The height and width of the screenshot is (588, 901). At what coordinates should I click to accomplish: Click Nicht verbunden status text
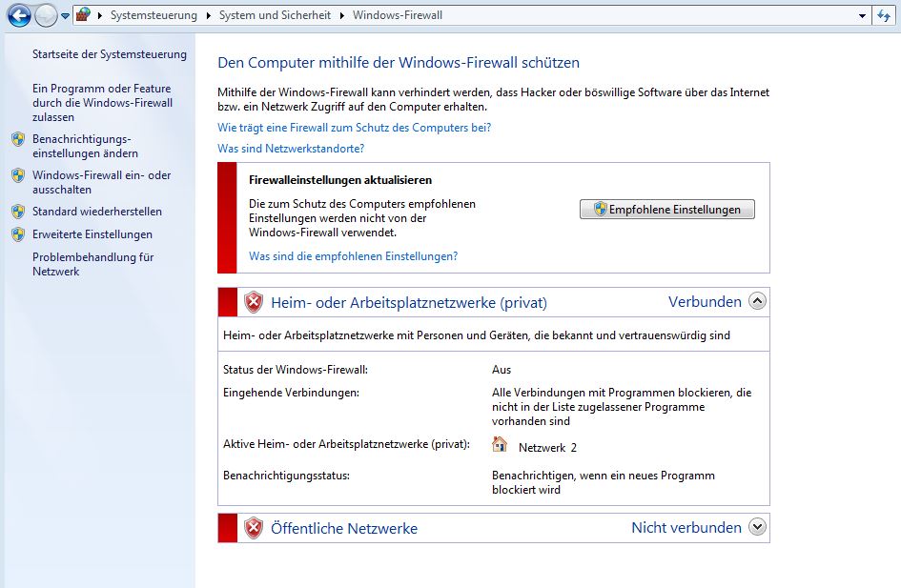tap(686, 528)
